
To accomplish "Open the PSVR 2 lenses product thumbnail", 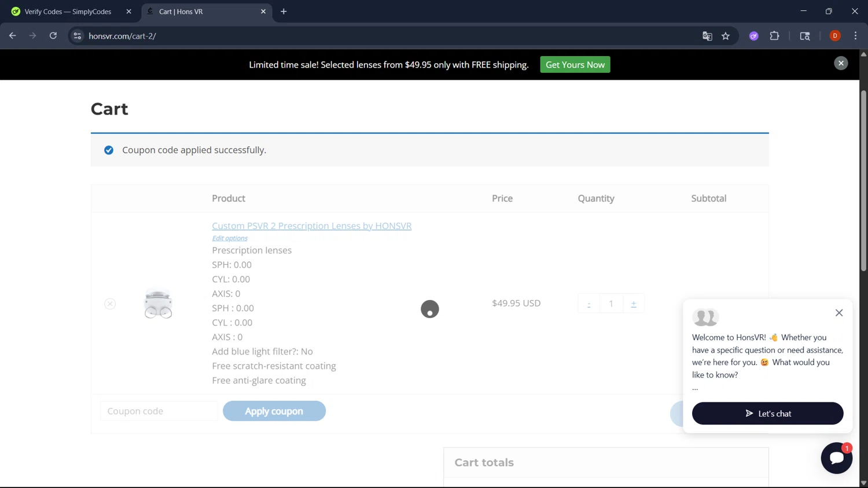I will click(x=158, y=304).
